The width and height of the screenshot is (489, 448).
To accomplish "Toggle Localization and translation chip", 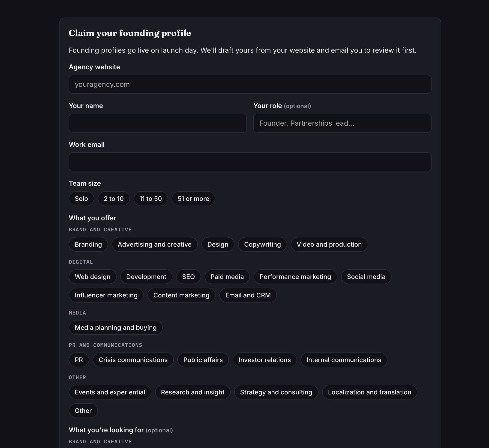I will (x=370, y=392).
